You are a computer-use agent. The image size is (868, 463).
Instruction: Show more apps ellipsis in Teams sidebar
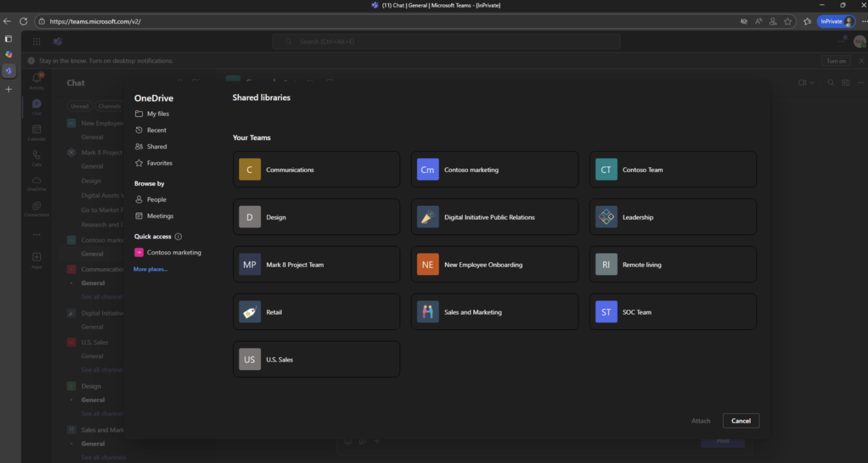click(36, 234)
